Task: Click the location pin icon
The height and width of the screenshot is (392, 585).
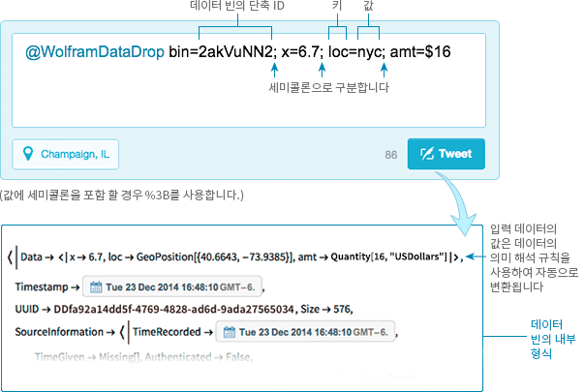Action: click(x=28, y=154)
